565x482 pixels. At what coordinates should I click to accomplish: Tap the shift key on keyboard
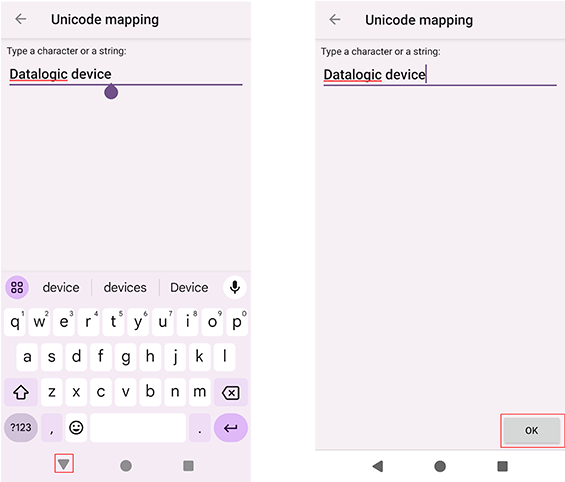(x=21, y=392)
